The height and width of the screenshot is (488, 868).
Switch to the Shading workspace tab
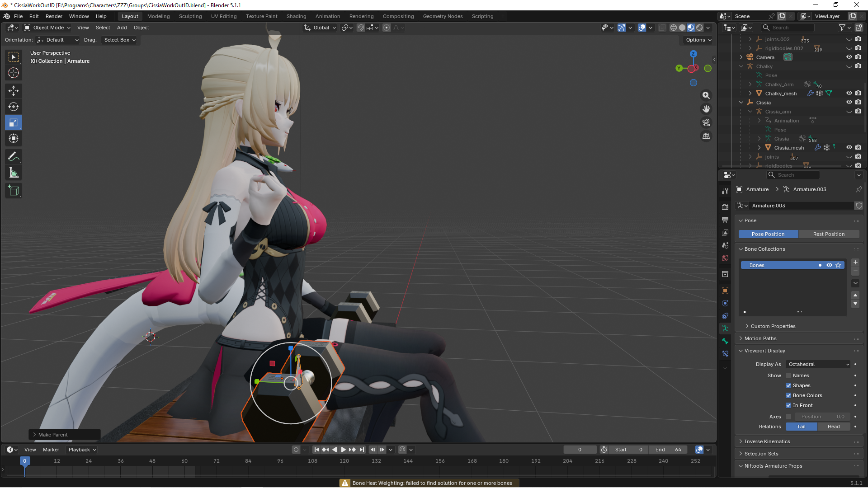tap(296, 16)
